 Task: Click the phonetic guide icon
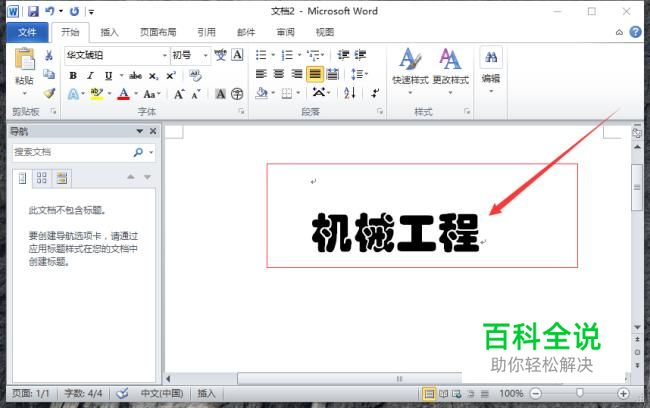[220, 55]
